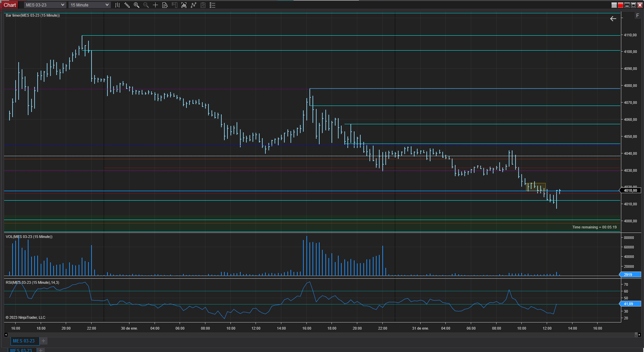This screenshot has height=352, width=644.
Task: Open the data box document icon
Action: (x=165, y=5)
